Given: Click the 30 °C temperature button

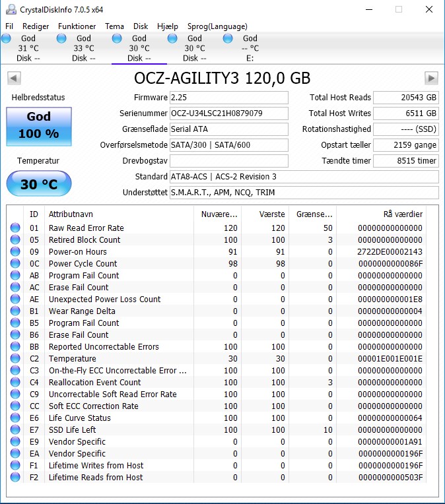Looking at the screenshot, I should [39, 183].
